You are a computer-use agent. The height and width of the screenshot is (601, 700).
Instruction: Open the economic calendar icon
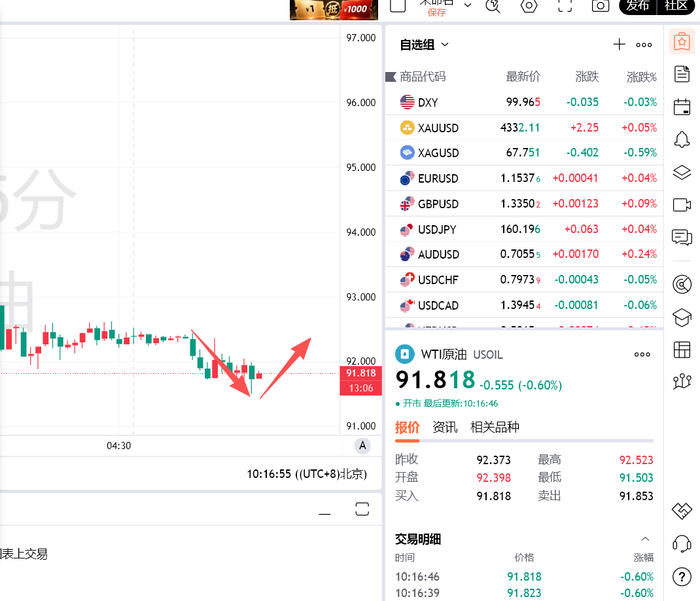[x=682, y=107]
